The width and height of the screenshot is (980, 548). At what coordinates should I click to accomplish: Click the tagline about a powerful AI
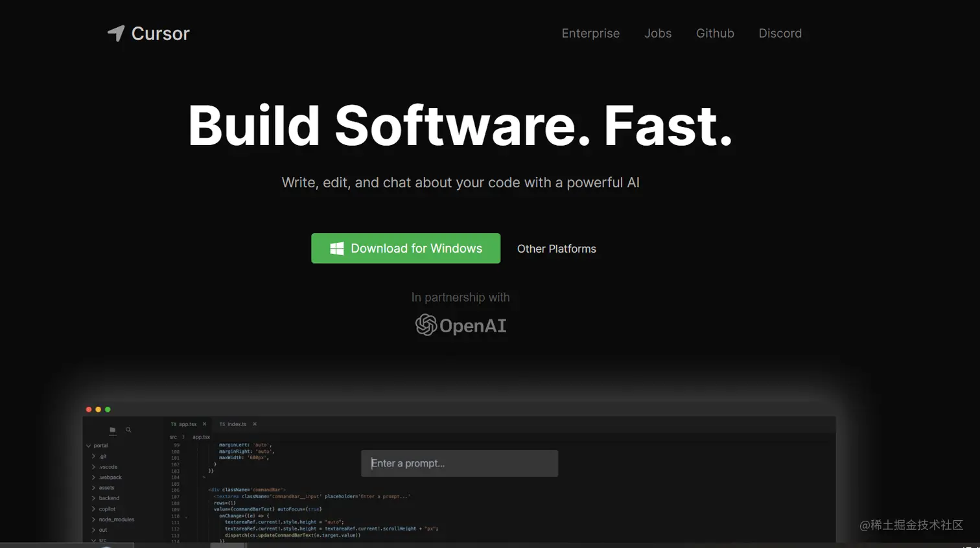460,183
